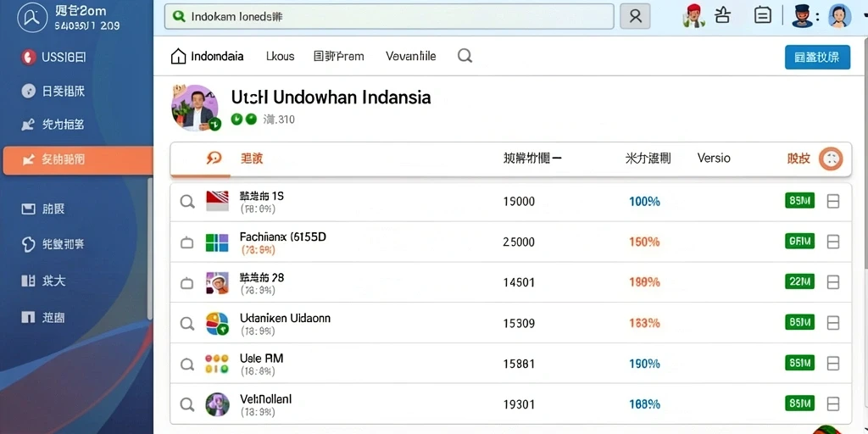Click the orange circular icon in header right

click(831, 159)
